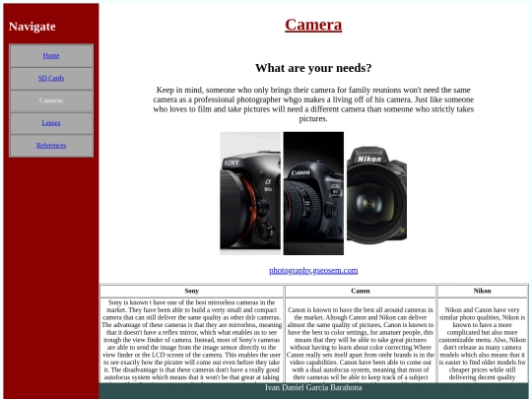Click the Nikon camera photo
The image size is (532, 399).
376,194
